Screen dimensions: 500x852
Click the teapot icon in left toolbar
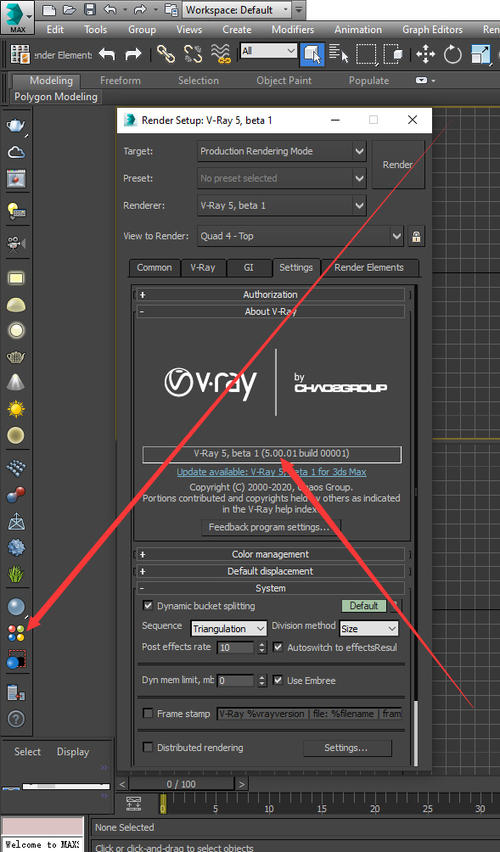pos(16,126)
